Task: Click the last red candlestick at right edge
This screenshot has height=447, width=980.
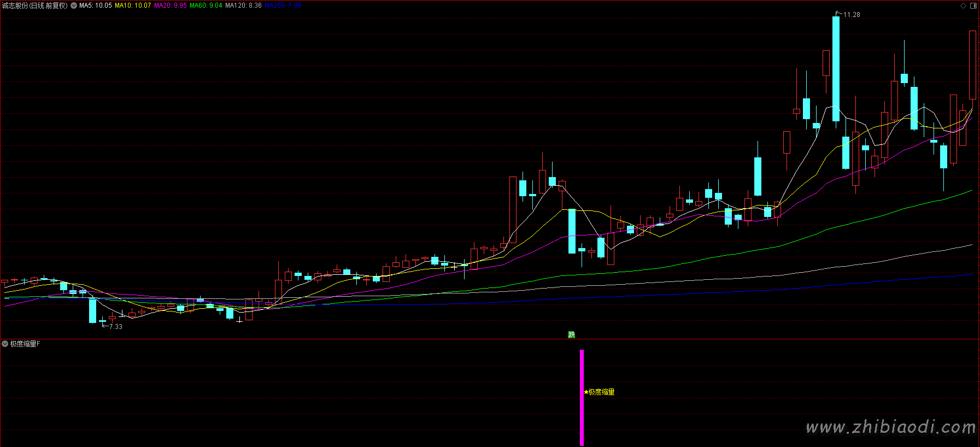Action: coord(972,64)
